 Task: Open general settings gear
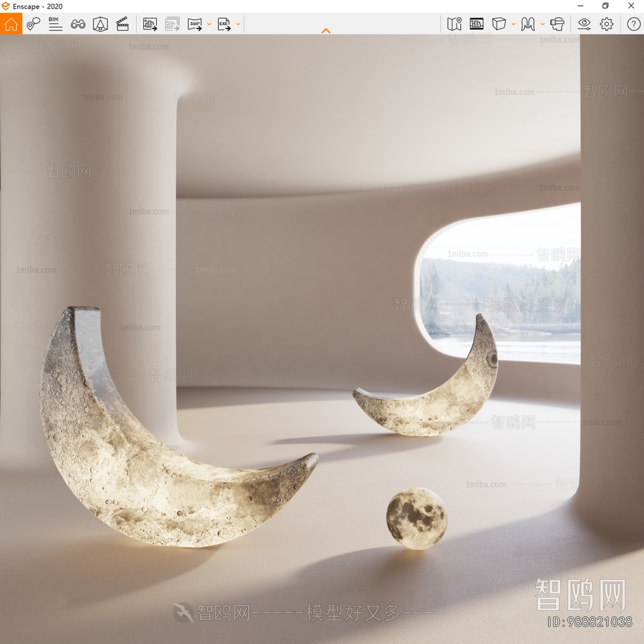pyautogui.click(x=607, y=24)
